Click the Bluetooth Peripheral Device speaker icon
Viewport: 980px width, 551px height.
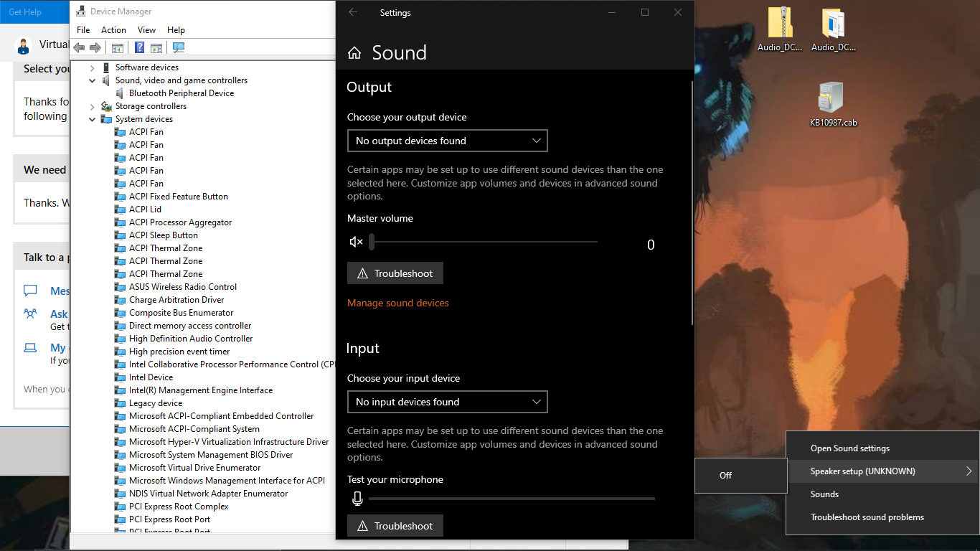(121, 93)
